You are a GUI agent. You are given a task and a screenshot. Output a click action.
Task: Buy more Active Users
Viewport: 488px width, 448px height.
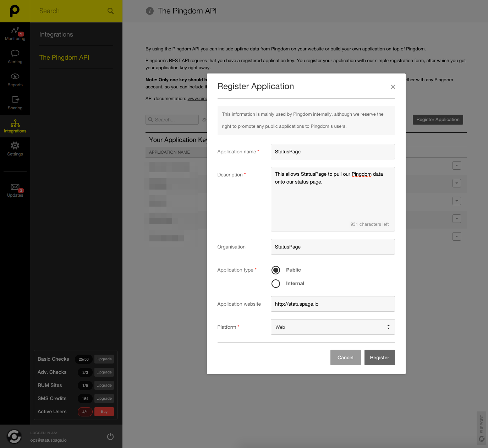104,412
